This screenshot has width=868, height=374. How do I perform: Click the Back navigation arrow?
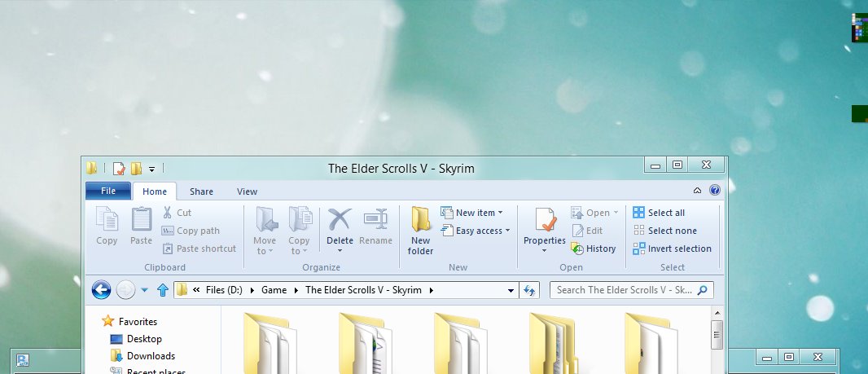tap(101, 290)
